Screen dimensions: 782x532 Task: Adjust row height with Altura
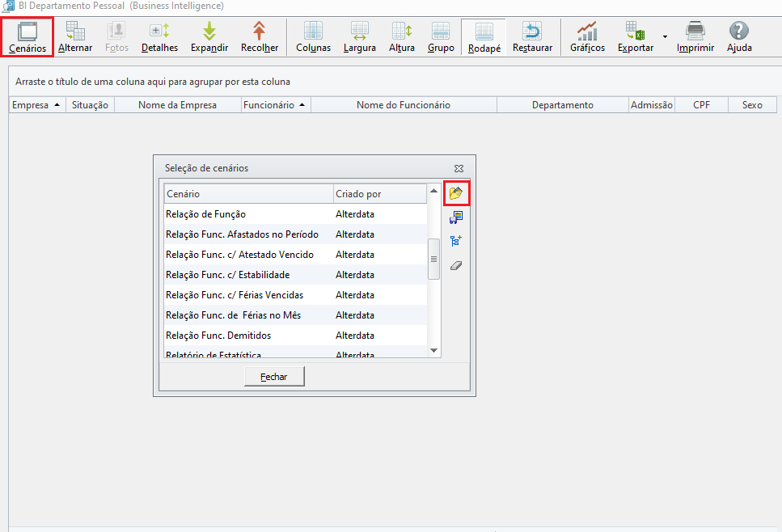[402, 37]
